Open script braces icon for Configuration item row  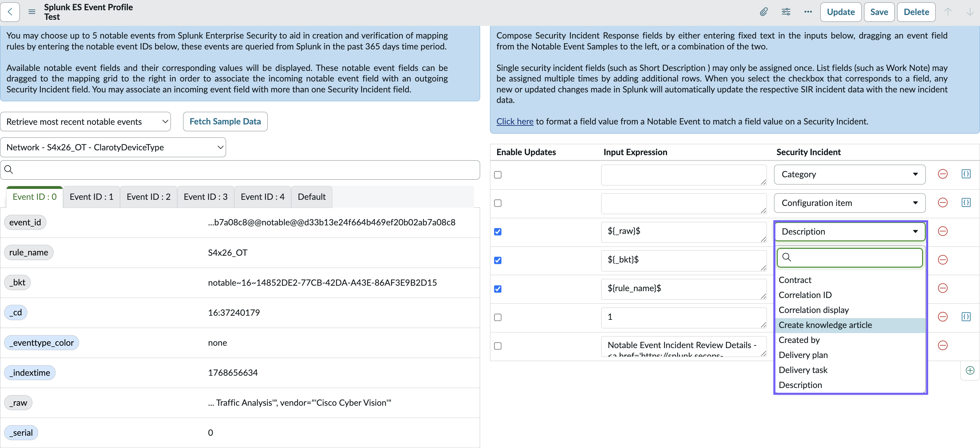(966, 203)
